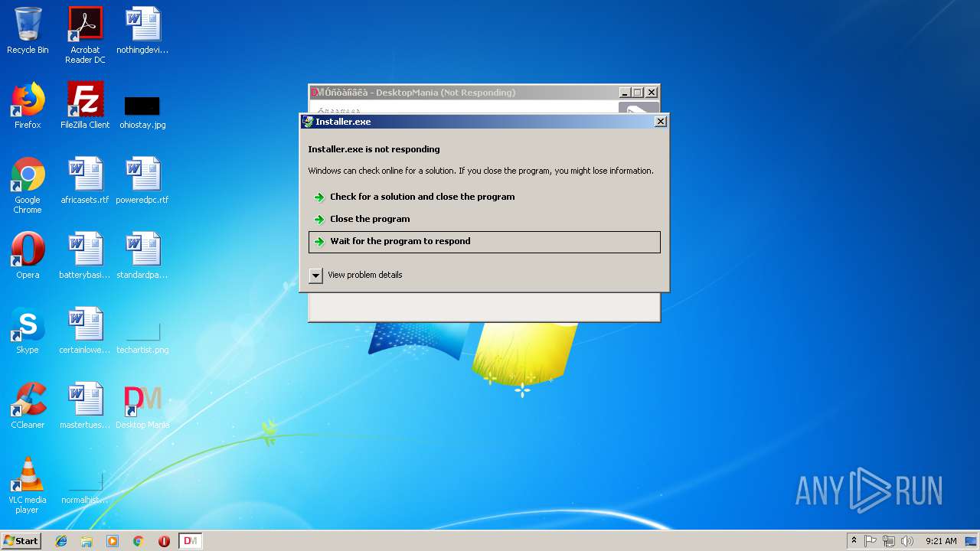
Task: Select the batterybasi... document icon
Action: click(x=85, y=256)
